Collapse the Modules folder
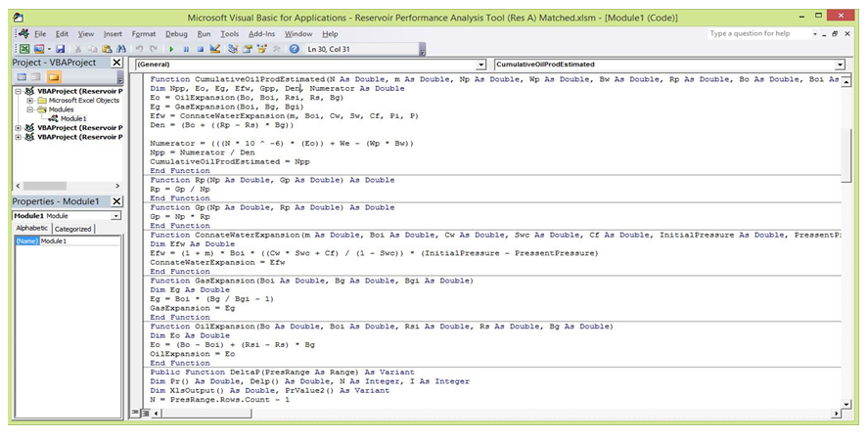Screen dimensions: 868x437 click(x=30, y=109)
